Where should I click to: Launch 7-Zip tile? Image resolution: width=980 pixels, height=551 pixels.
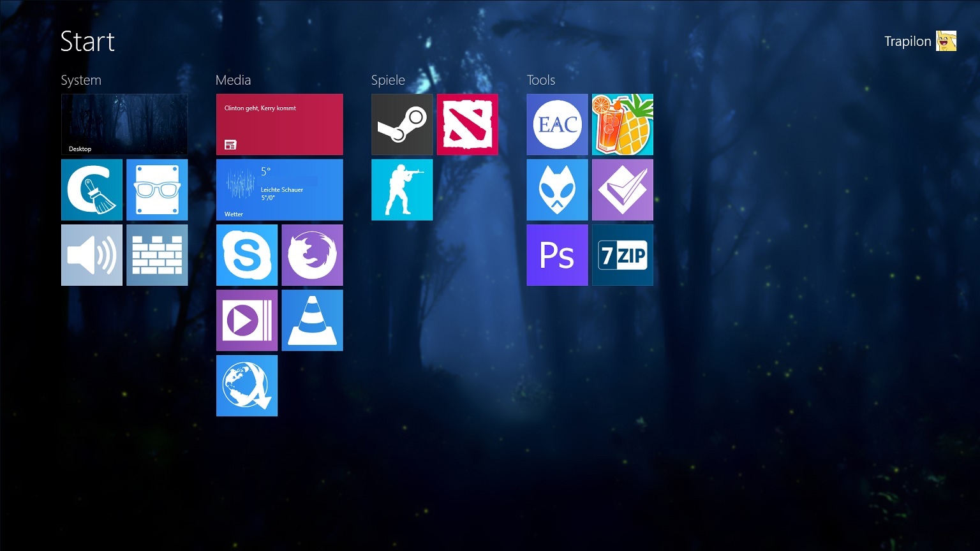click(x=623, y=255)
